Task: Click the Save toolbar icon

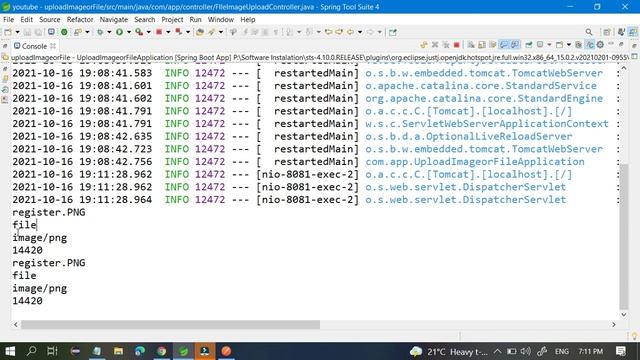Action: [27, 32]
